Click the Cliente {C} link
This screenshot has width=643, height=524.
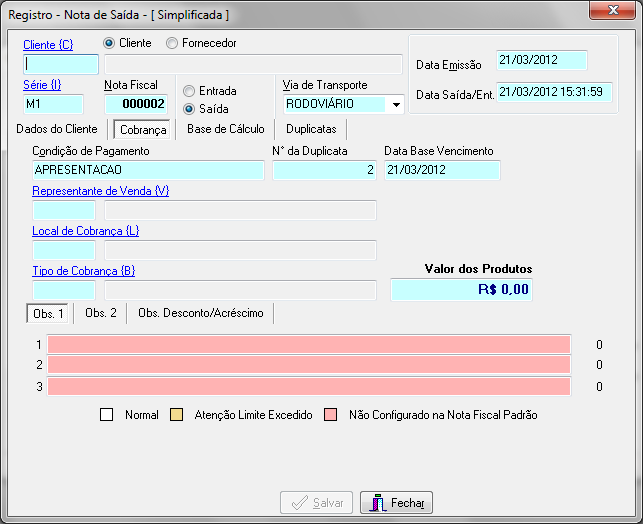click(x=48, y=44)
